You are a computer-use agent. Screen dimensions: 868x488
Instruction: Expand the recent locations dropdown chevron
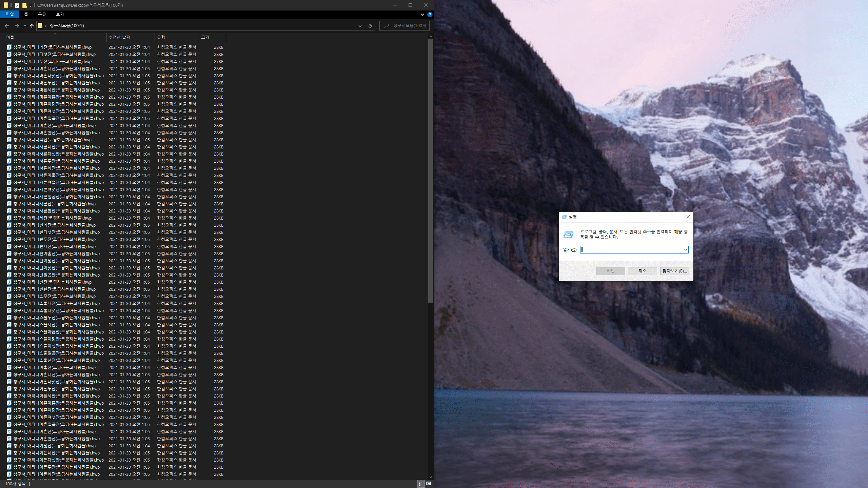[25, 26]
